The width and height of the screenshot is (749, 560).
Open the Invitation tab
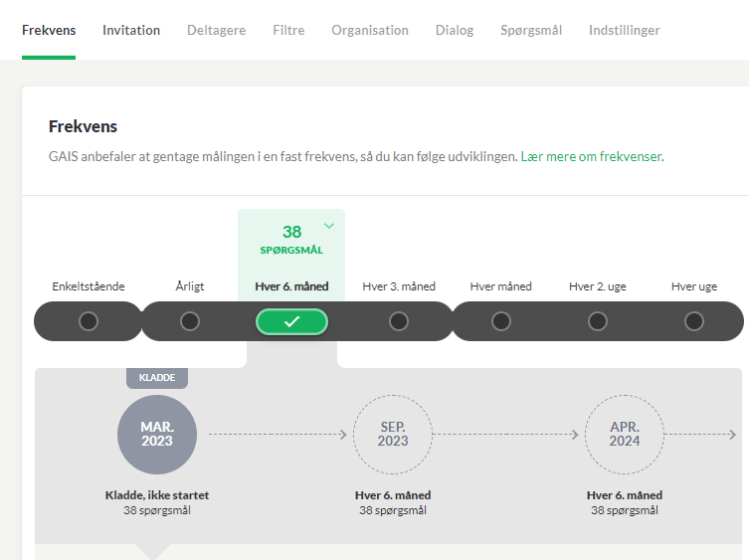coord(131,30)
